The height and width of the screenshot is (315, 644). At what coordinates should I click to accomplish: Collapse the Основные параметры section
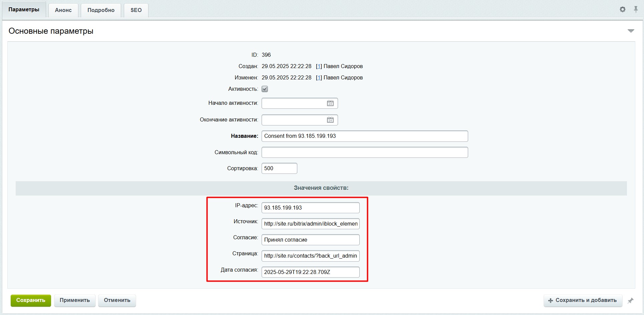[x=631, y=31]
